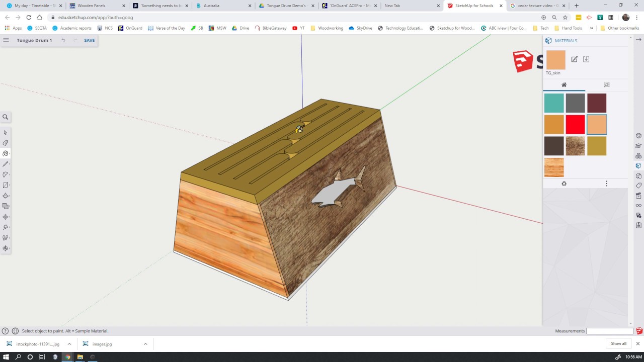Edit the TG_skin material

(574, 59)
